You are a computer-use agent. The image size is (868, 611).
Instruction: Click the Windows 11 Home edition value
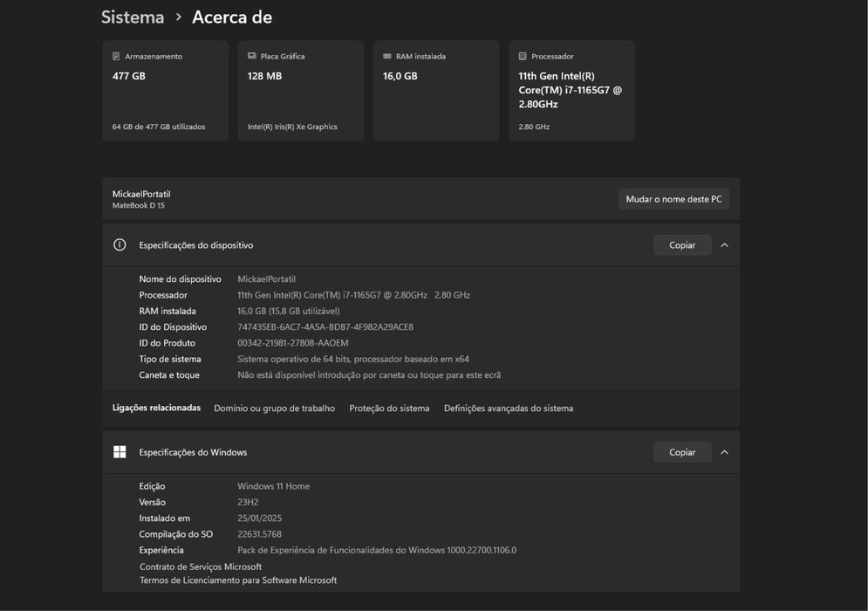click(x=273, y=486)
